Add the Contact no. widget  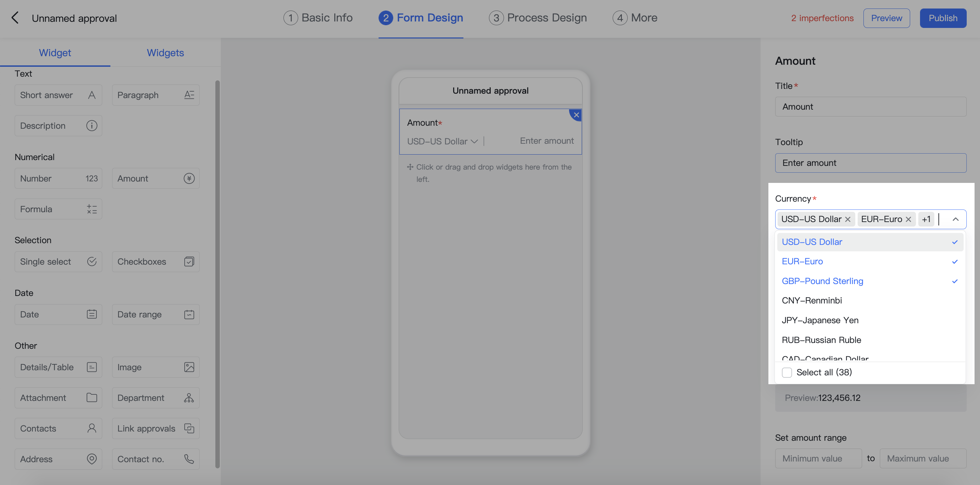[x=156, y=459]
